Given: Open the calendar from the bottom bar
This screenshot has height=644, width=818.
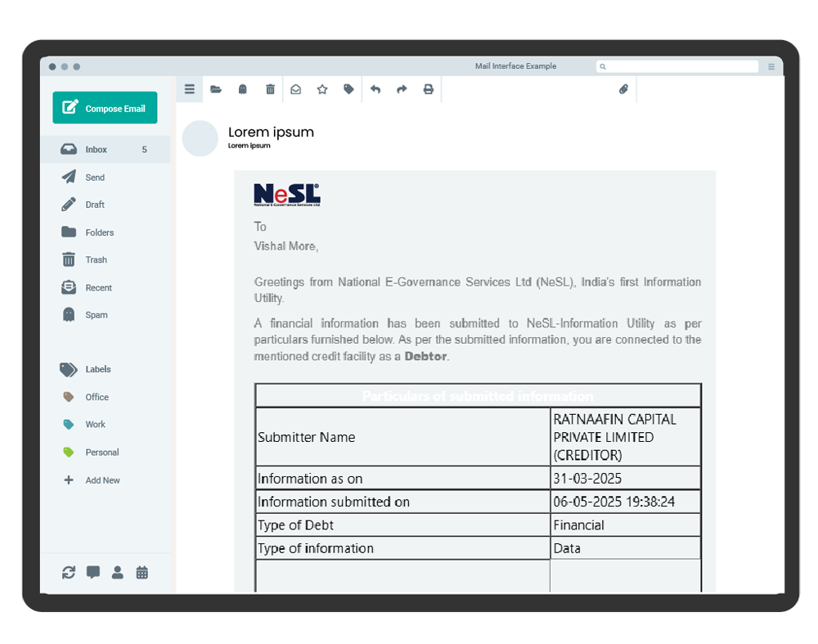Looking at the screenshot, I should tap(142, 572).
